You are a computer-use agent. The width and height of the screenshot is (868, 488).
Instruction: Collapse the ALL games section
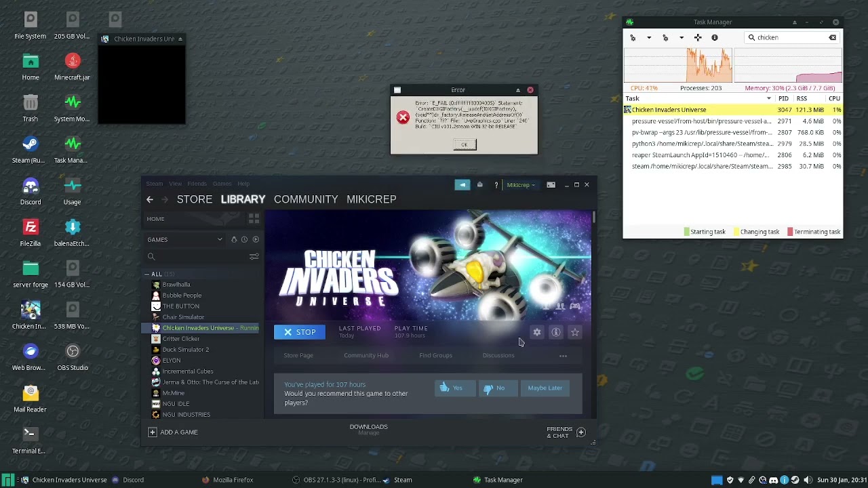click(147, 274)
